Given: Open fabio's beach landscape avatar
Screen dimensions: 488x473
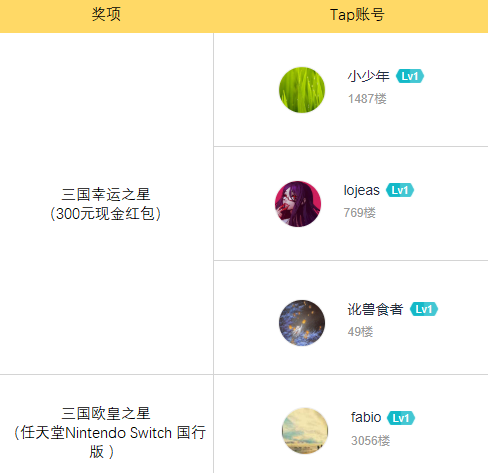Looking at the screenshot, I should pos(305,431).
